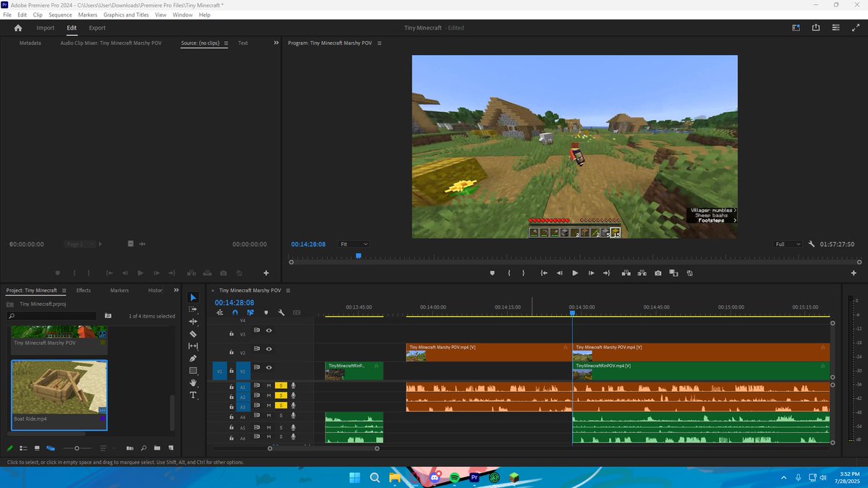Open Program Monitor button editor plus

click(854, 273)
